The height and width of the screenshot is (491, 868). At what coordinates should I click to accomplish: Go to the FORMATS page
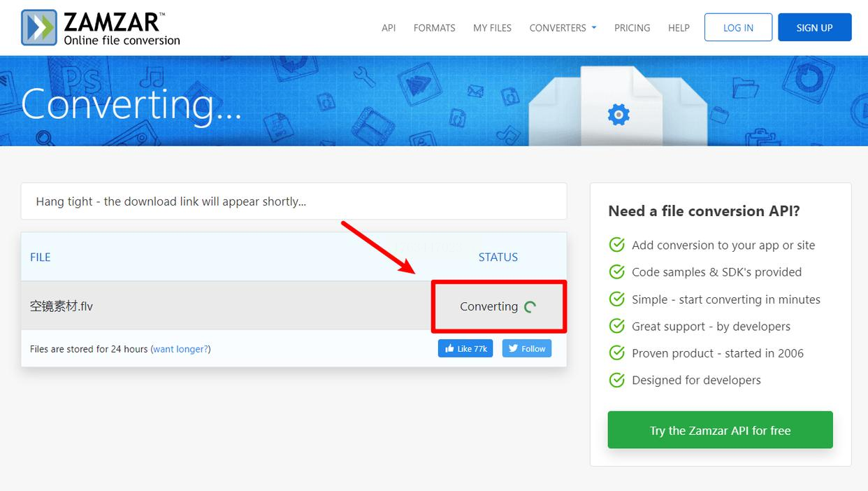[434, 28]
